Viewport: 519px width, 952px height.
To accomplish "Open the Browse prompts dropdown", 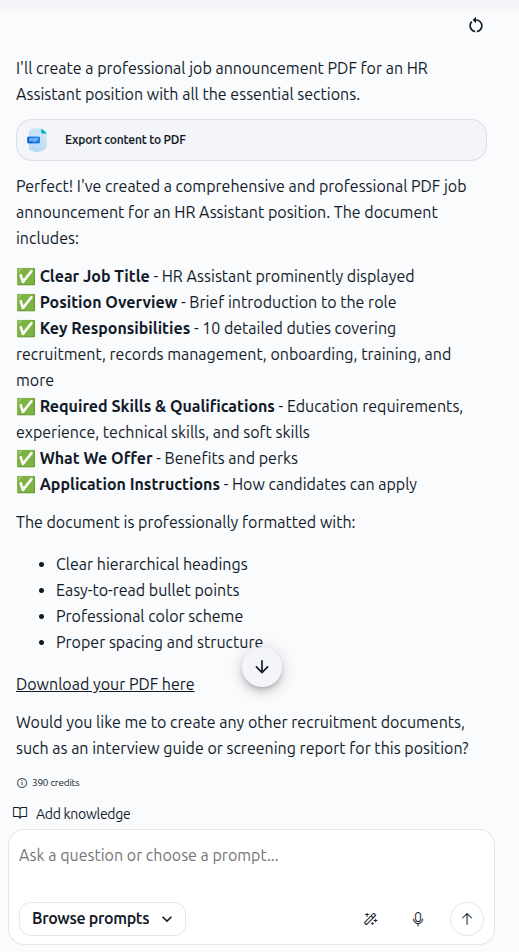I will click(103, 919).
